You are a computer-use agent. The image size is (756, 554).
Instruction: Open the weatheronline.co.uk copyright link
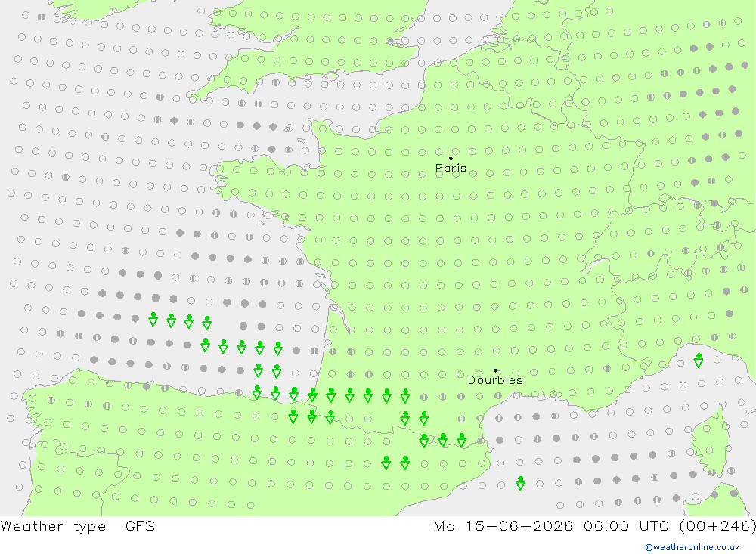(x=692, y=547)
